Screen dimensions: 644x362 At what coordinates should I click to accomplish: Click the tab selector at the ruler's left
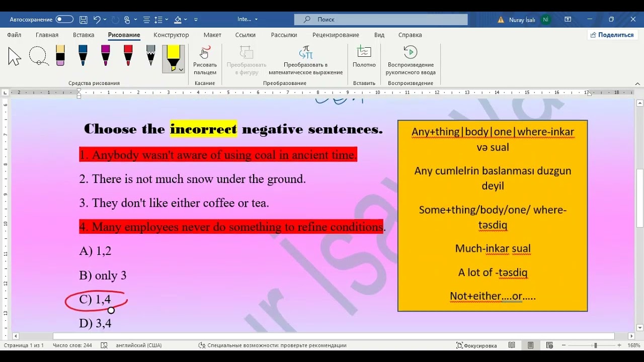point(5,93)
